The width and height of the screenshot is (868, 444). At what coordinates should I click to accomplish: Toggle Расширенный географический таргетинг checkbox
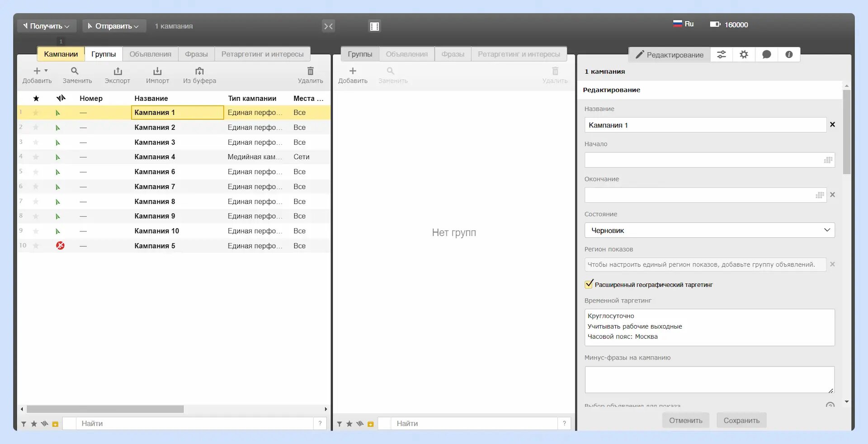pyautogui.click(x=589, y=284)
